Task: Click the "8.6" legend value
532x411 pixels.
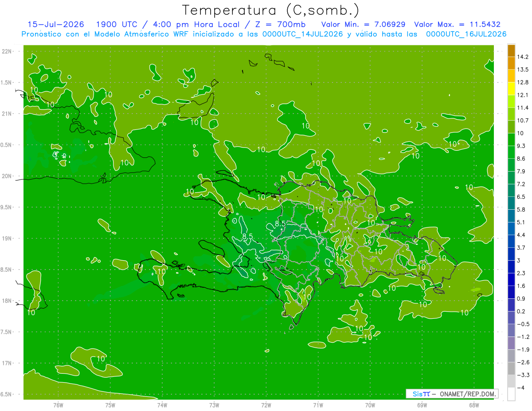Action: [521, 159]
